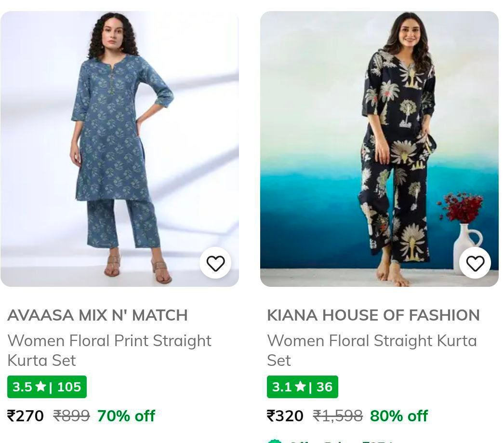Click the 3.5 rating number

click(x=22, y=387)
